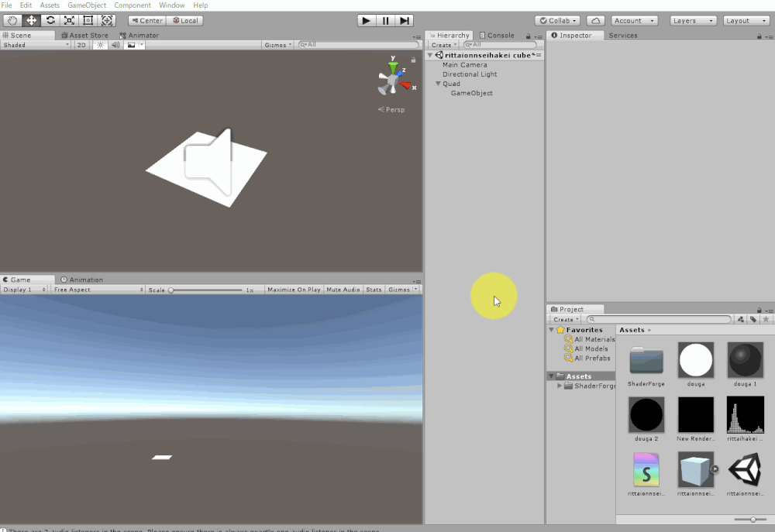The height and width of the screenshot is (532, 775).
Task: Click Maximize On Play in Game view
Action: [x=294, y=289]
